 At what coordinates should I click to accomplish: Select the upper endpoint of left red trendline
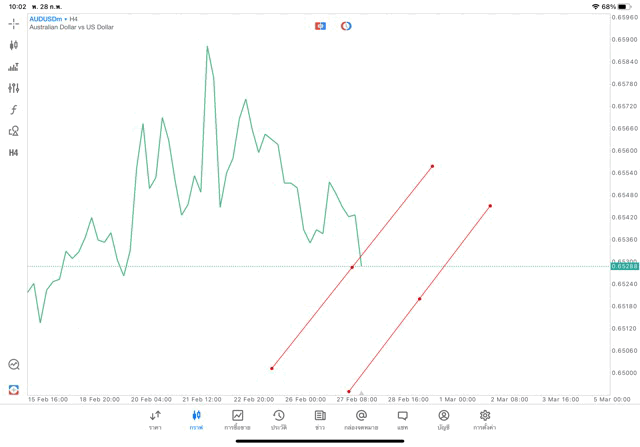(x=432, y=166)
